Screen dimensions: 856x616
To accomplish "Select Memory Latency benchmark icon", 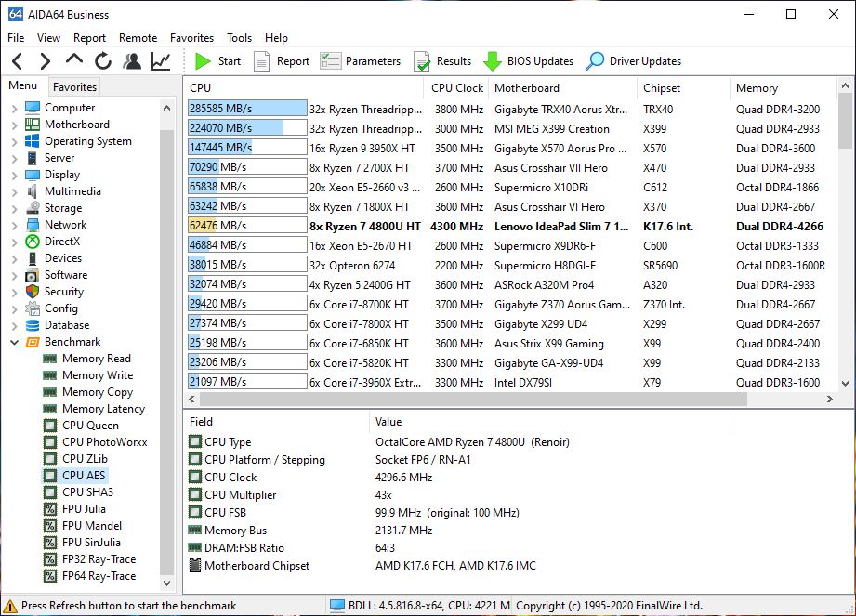I will [x=49, y=409].
